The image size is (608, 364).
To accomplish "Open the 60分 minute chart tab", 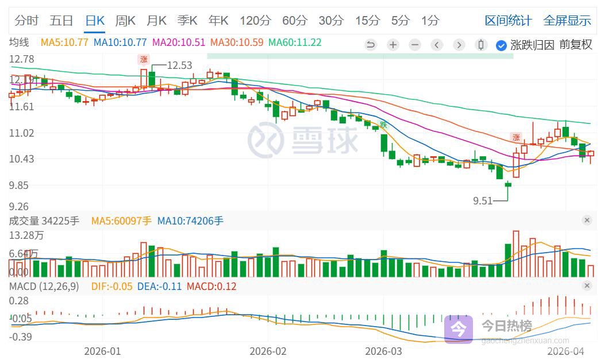I will (295, 21).
